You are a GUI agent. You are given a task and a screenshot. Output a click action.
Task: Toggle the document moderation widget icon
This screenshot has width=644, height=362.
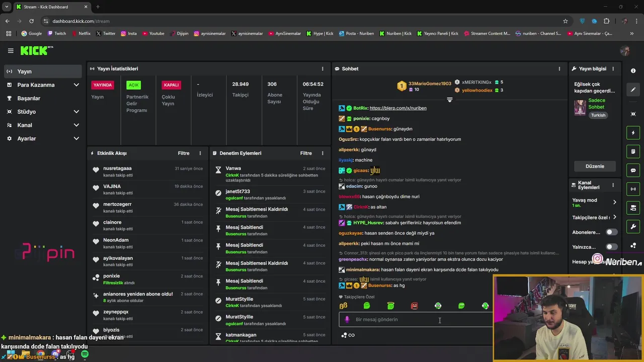click(x=633, y=151)
